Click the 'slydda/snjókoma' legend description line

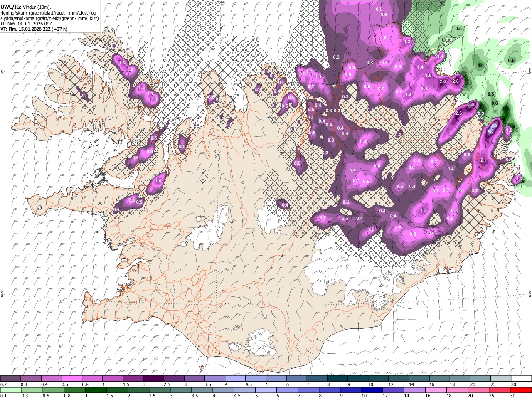(50, 18)
